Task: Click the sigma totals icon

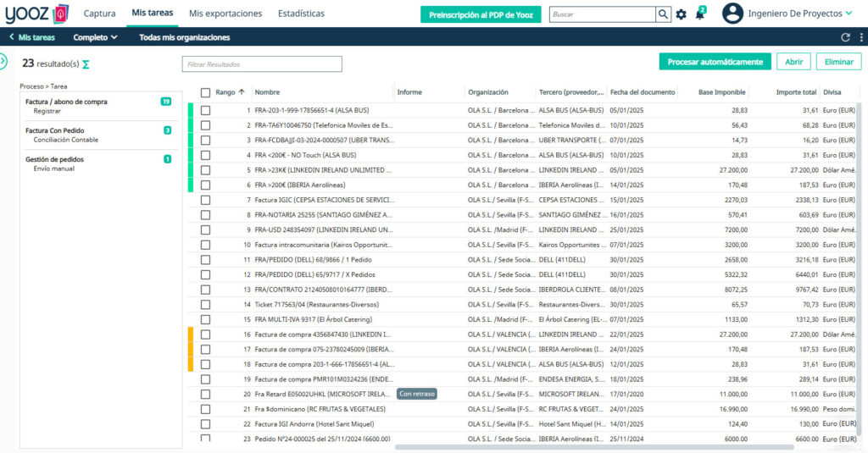Action: coord(86,64)
